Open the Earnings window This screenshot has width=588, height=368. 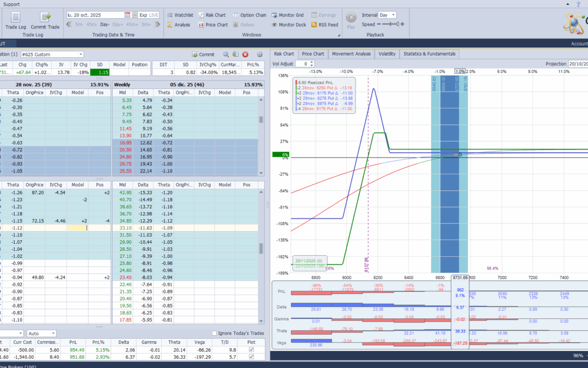click(323, 15)
